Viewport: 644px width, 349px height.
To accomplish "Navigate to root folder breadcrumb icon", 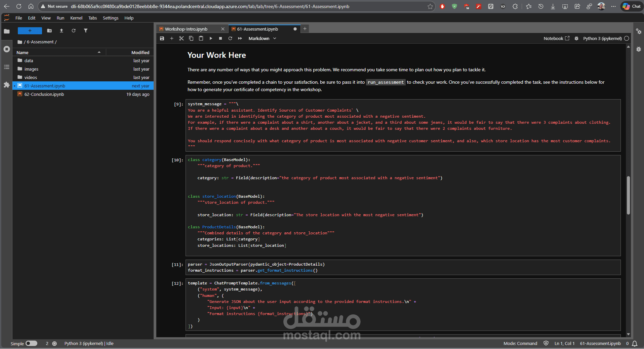I will pyautogui.click(x=20, y=42).
